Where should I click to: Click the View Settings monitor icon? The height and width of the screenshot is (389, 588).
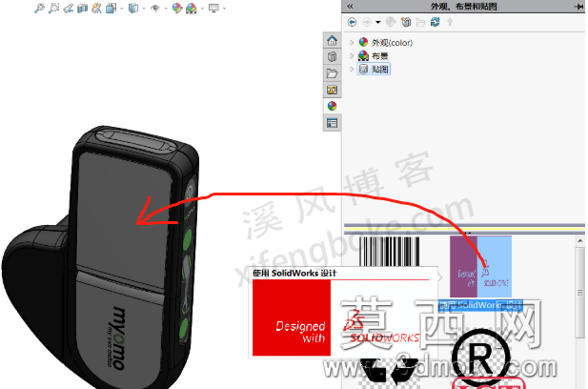[x=213, y=8]
